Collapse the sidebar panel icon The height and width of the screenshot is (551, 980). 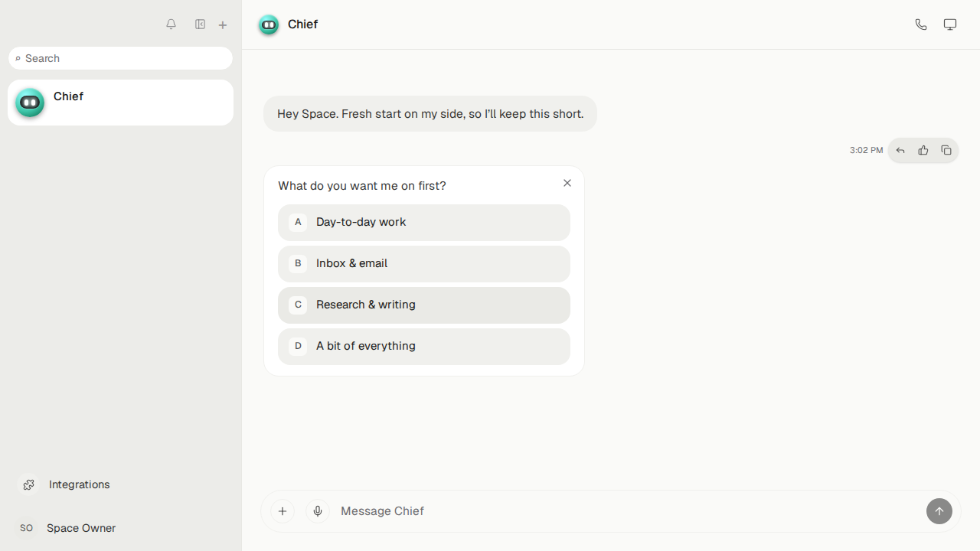[x=200, y=24]
